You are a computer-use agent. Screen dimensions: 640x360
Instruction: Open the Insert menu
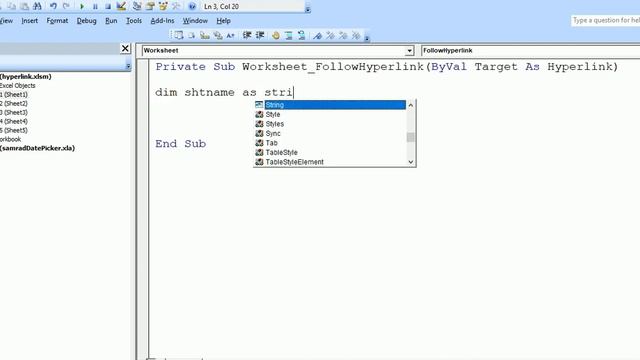click(29, 20)
